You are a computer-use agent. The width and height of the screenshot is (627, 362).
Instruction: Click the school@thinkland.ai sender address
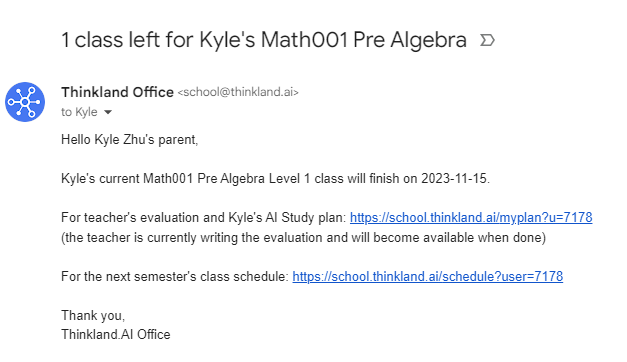pos(238,92)
